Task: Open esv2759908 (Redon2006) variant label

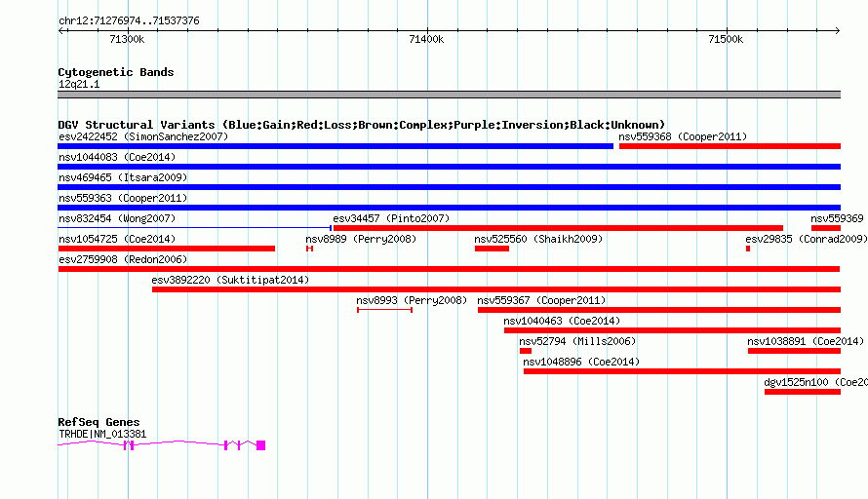Action: click(x=123, y=259)
